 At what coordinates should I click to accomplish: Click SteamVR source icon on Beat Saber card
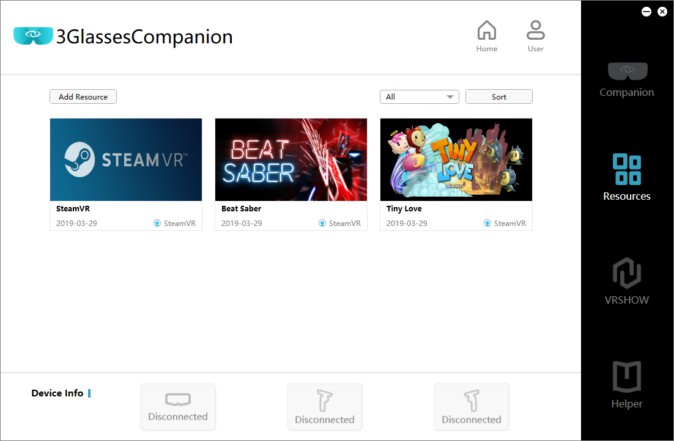[322, 223]
